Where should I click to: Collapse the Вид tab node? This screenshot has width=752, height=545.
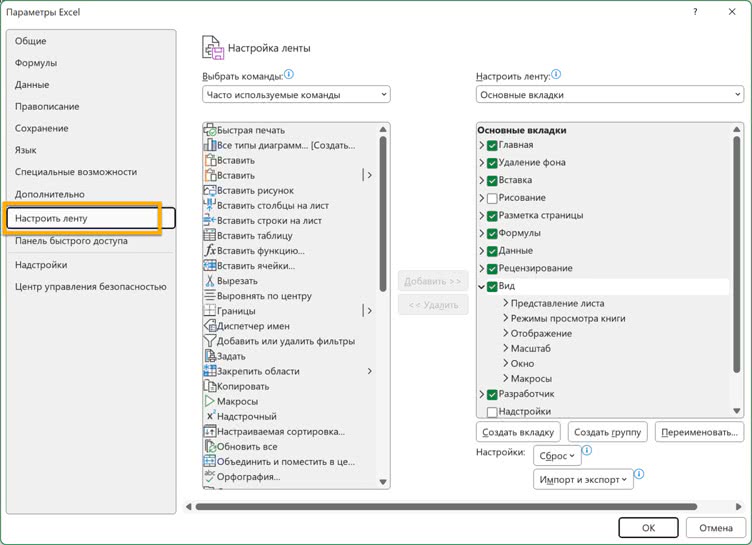tap(482, 286)
